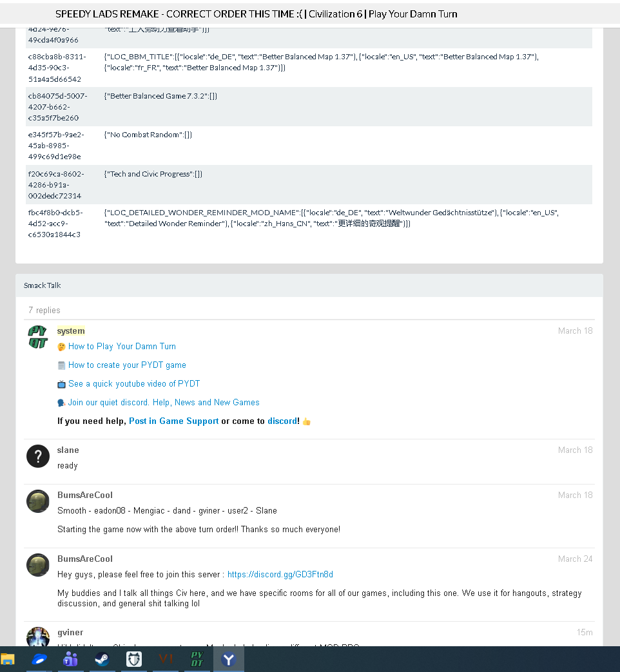Open Steam from the taskbar
Viewport: 620px width, 672px height.
point(102,659)
